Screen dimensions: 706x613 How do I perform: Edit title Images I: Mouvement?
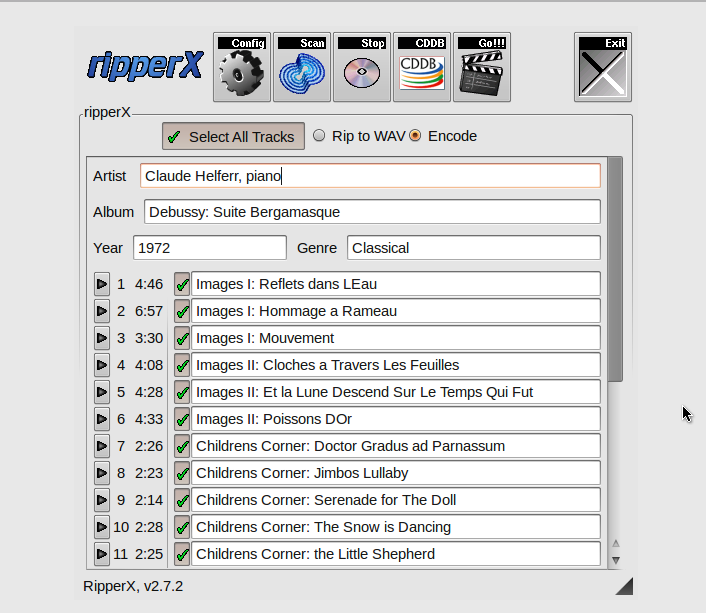pyautogui.click(x=396, y=338)
